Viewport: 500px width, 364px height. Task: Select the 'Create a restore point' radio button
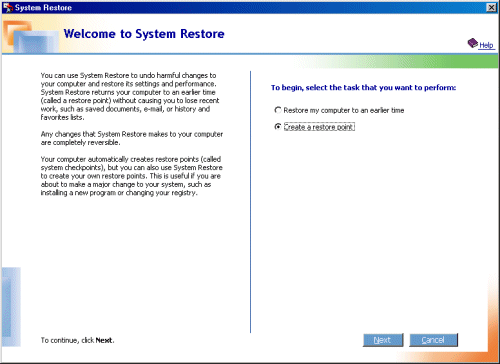[x=278, y=127]
